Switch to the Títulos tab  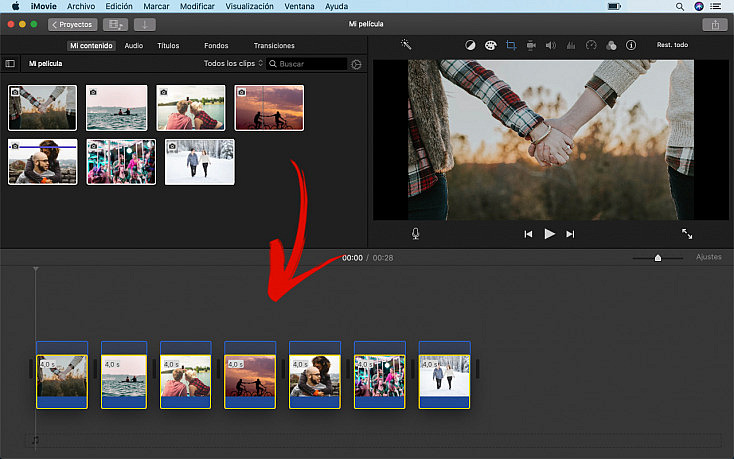[x=168, y=45]
